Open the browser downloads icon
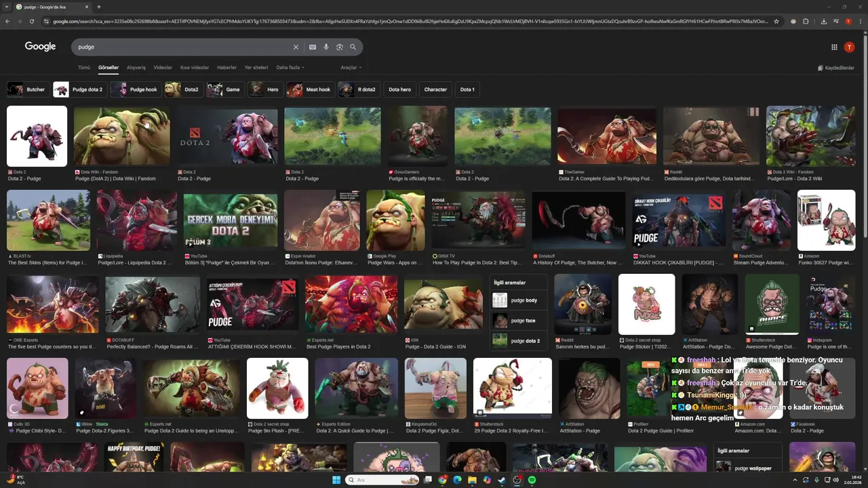Viewport: 868px width, 488px height. pyautogui.click(x=823, y=21)
